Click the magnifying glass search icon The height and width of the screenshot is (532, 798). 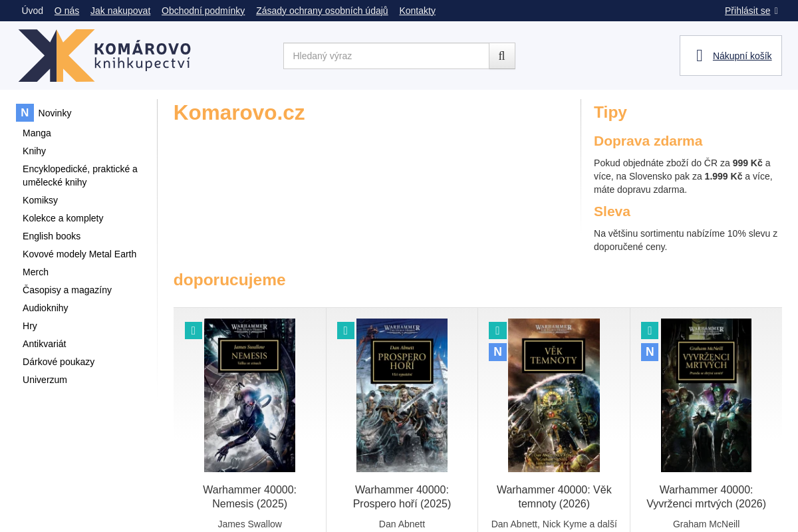(x=502, y=56)
